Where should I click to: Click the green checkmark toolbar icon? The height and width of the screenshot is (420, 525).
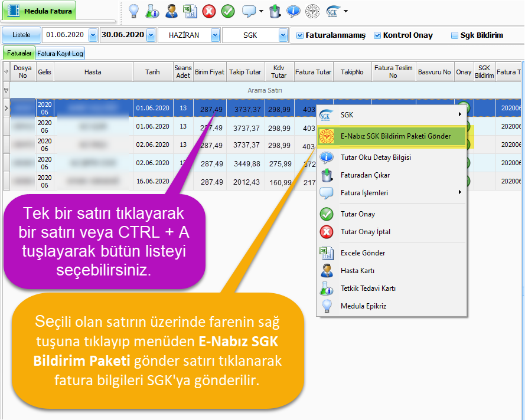point(228,11)
